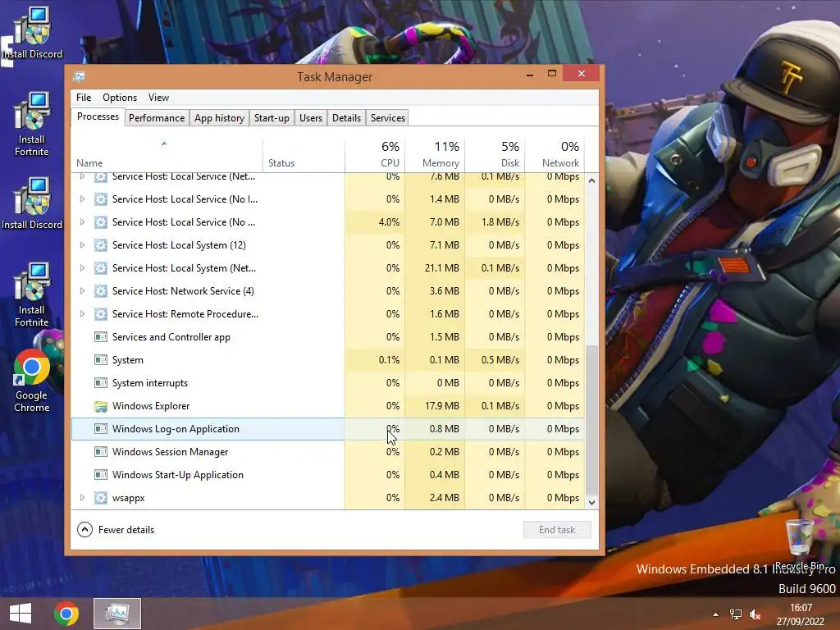Click Service Host: Network Service icon
This screenshot has height=630, width=840.
100,291
